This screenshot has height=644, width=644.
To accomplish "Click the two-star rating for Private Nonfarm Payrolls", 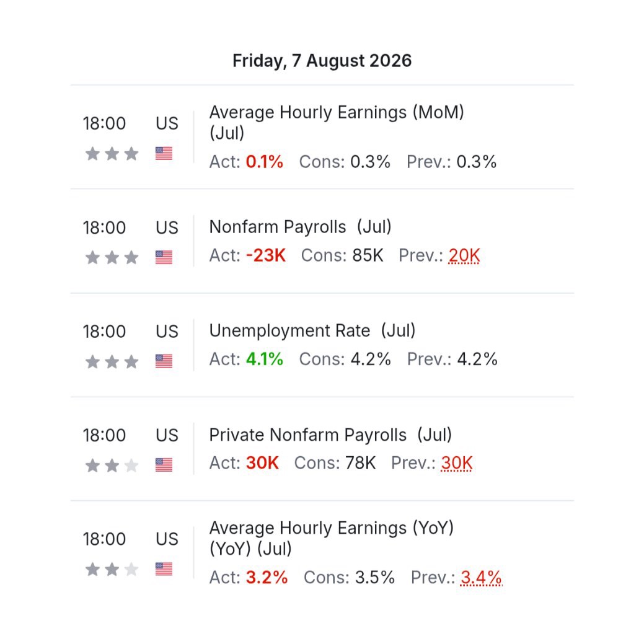I will 112,465.
